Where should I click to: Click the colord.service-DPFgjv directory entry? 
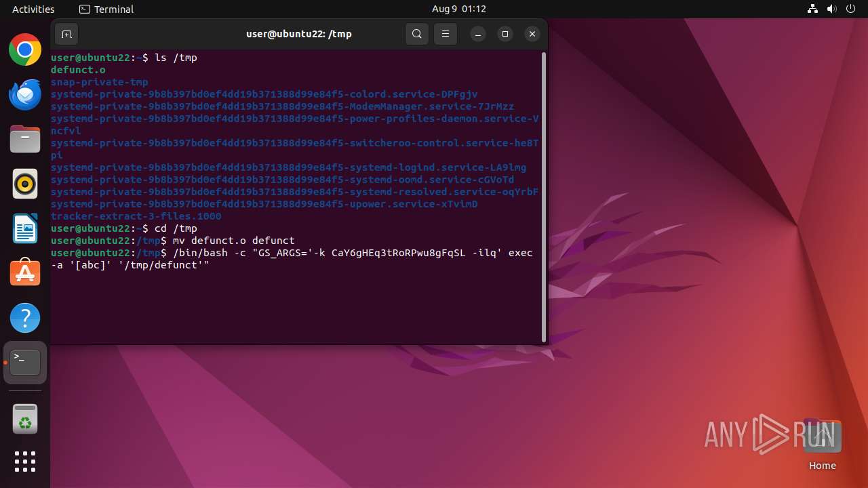pyautogui.click(x=264, y=94)
